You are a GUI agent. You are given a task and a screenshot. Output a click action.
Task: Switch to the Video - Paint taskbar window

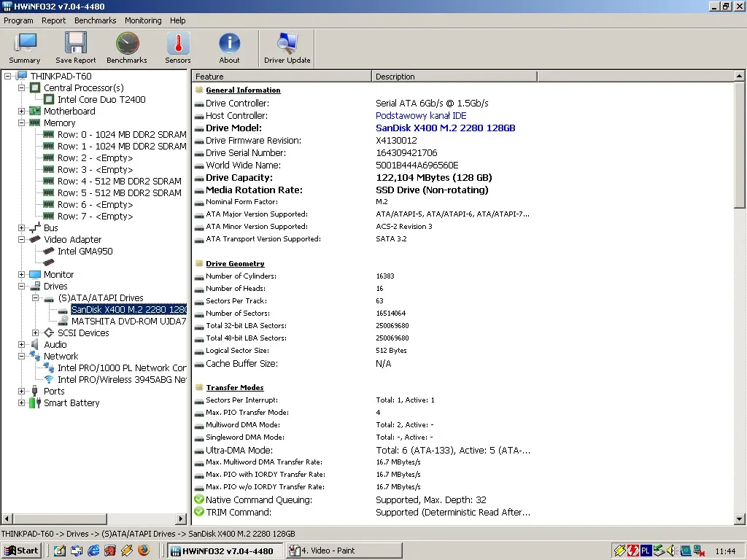344,551
